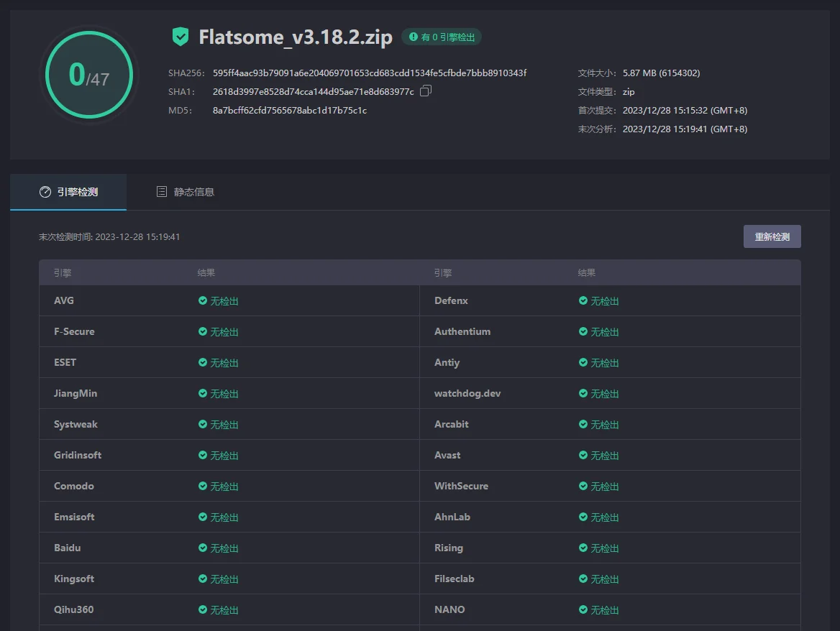Click the Systweak engine name
The image size is (840, 631).
(x=76, y=425)
